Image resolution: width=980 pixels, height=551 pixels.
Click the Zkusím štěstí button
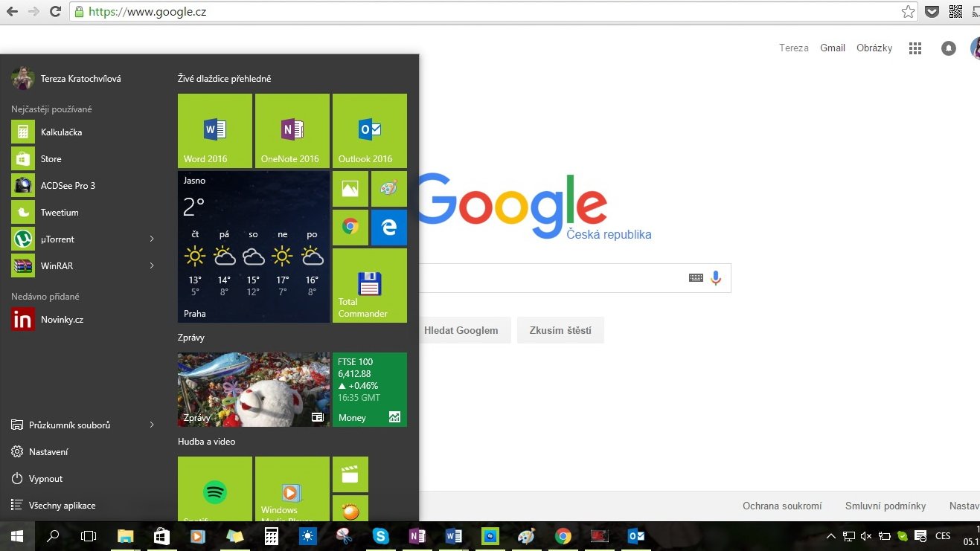tap(560, 330)
